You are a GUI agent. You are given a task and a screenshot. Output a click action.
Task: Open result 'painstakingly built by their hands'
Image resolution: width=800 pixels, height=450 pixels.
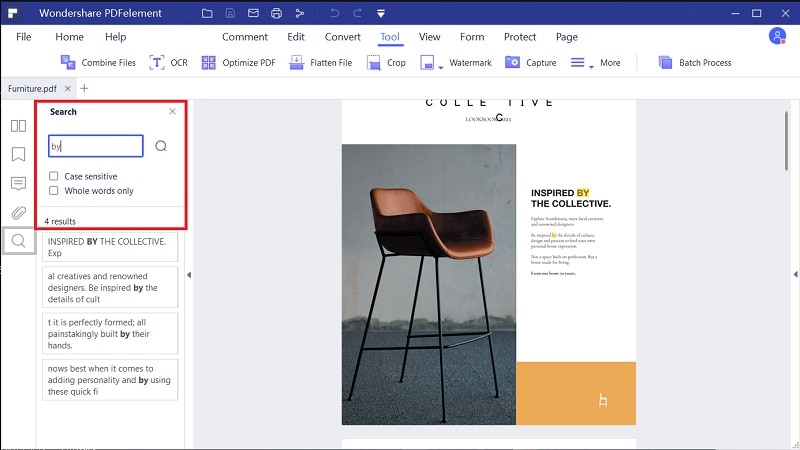click(x=110, y=334)
